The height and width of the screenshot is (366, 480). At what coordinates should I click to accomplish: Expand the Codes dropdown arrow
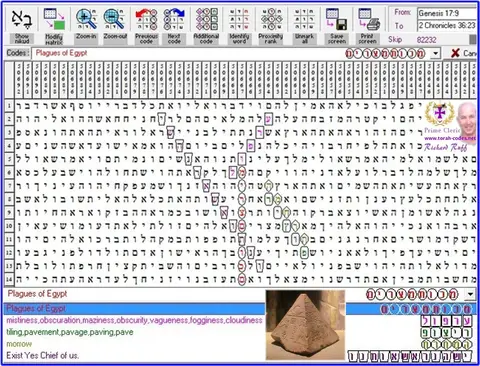(435, 53)
